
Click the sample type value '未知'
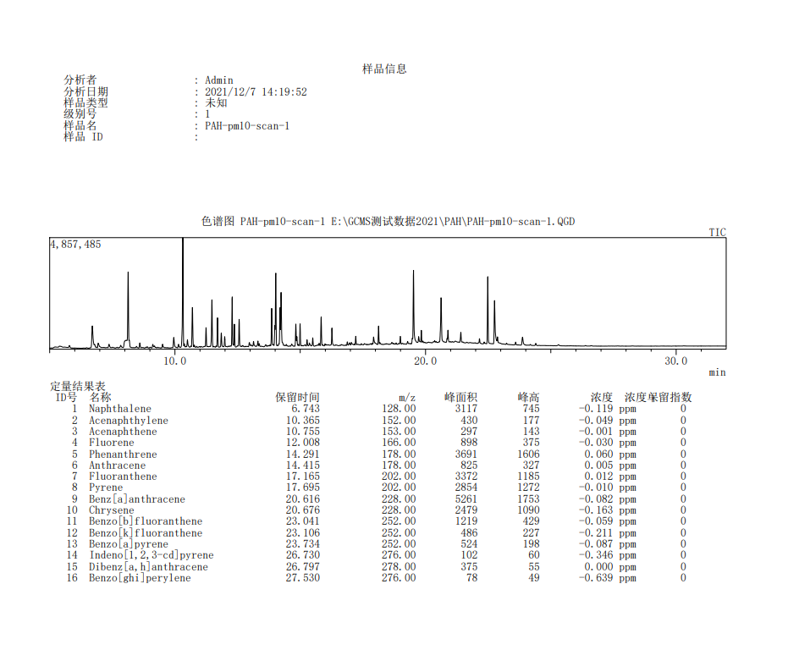coord(216,103)
